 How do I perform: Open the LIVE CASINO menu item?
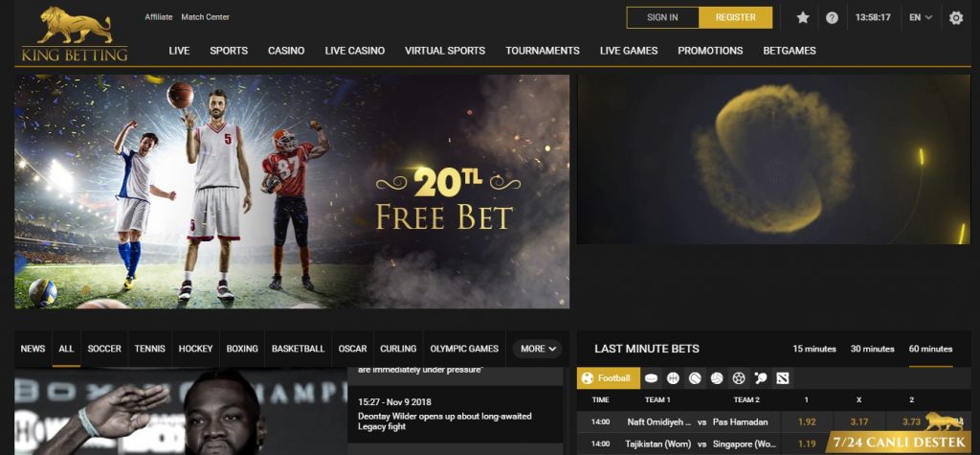(355, 51)
